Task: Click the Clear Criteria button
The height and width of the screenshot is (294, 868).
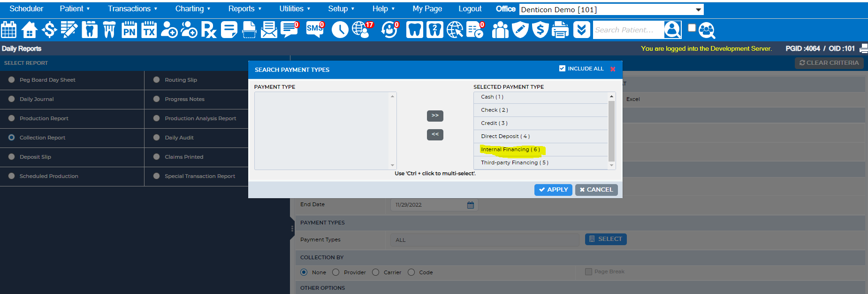Action: [829, 63]
